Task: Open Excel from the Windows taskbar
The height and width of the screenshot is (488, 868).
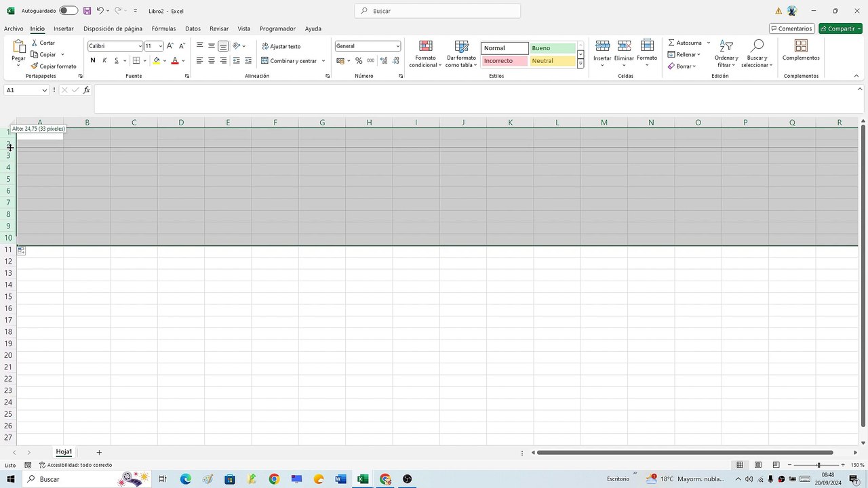Action: tap(363, 479)
